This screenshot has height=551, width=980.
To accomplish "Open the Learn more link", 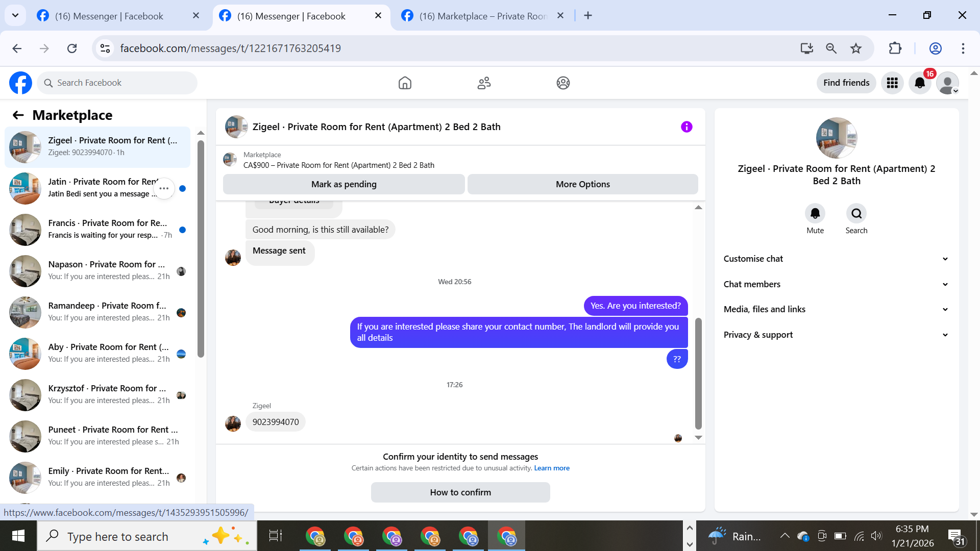I will click(552, 468).
